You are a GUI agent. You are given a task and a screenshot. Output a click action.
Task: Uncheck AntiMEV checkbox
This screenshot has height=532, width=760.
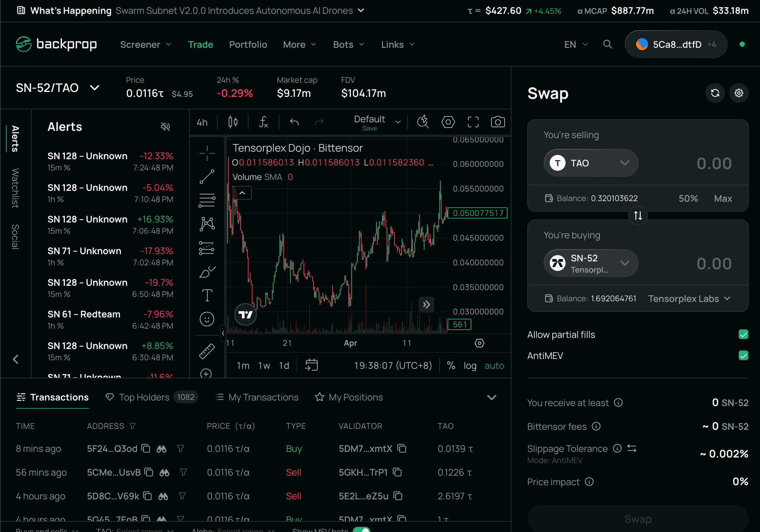[744, 356]
